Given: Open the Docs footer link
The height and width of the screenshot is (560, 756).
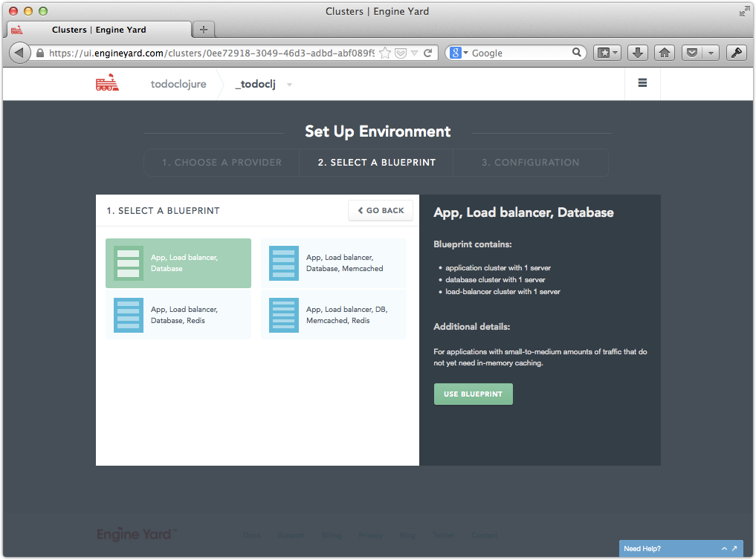Looking at the screenshot, I should coord(252,535).
